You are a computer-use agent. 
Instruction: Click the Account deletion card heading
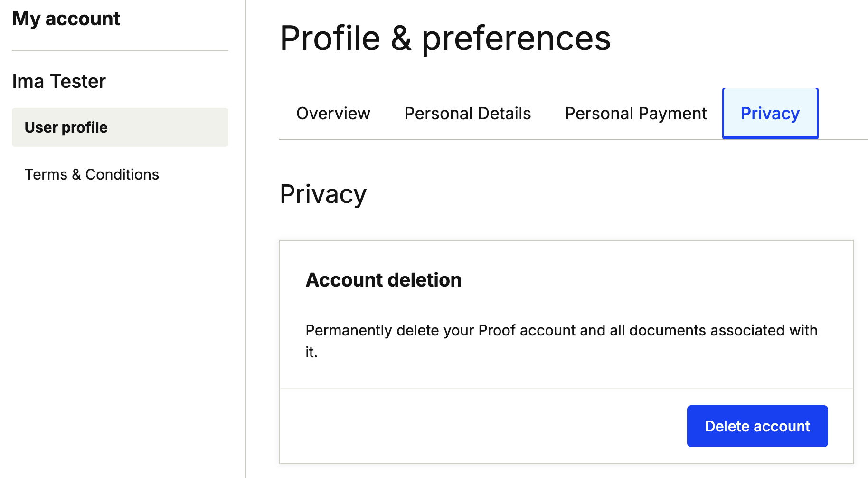point(383,280)
